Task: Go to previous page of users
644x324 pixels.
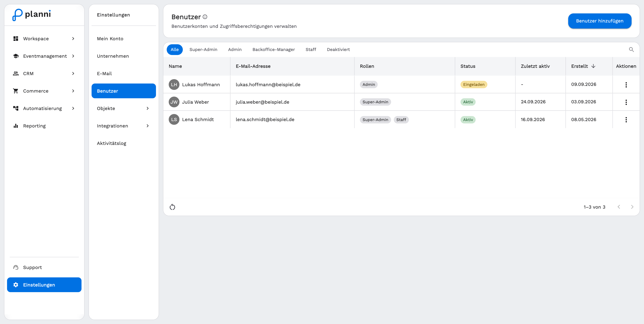Action: click(x=619, y=207)
